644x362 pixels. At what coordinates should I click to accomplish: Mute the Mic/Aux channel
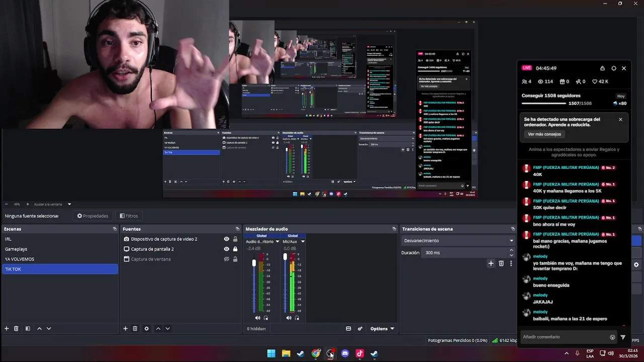pos(289,318)
